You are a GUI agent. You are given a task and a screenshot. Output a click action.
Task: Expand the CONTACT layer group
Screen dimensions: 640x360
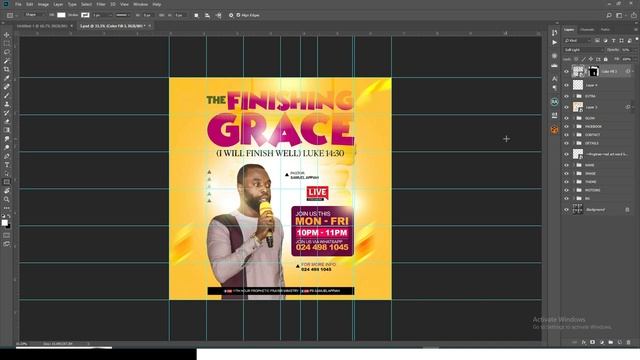click(x=573, y=135)
